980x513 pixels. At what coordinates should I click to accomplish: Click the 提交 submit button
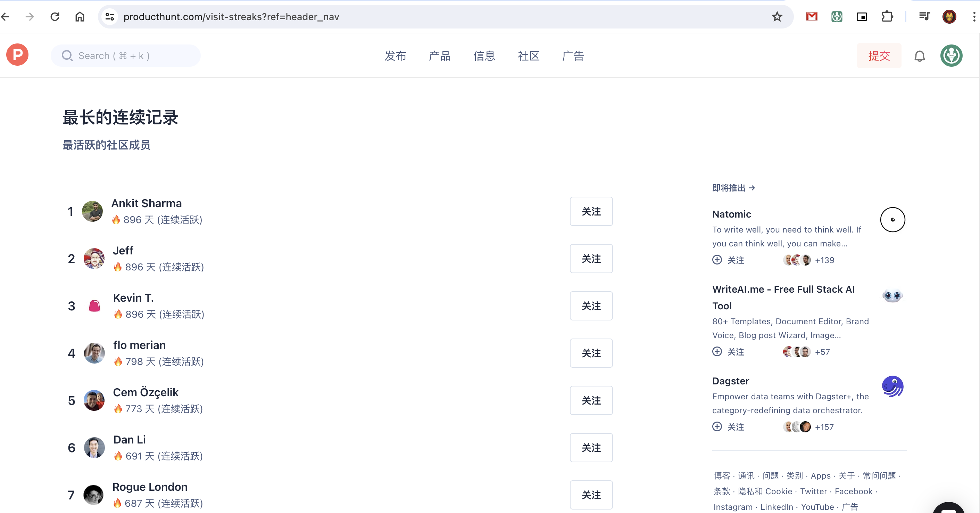[879, 56]
